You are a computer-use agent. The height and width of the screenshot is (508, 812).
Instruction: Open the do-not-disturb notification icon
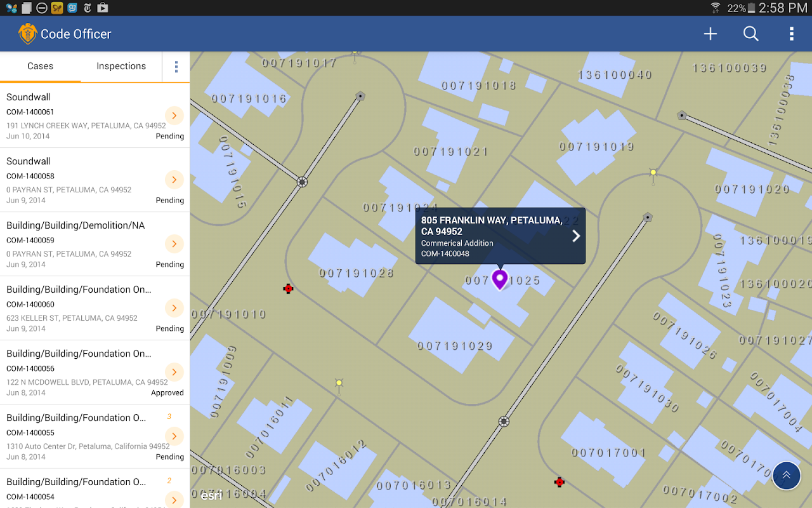(42, 8)
